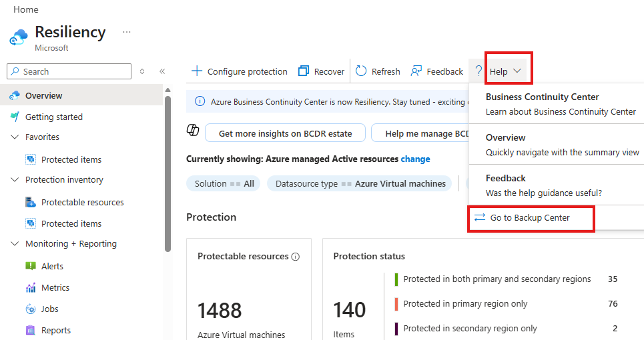Select Go to Backup Center
The image size is (644, 340).
point(530,218)
